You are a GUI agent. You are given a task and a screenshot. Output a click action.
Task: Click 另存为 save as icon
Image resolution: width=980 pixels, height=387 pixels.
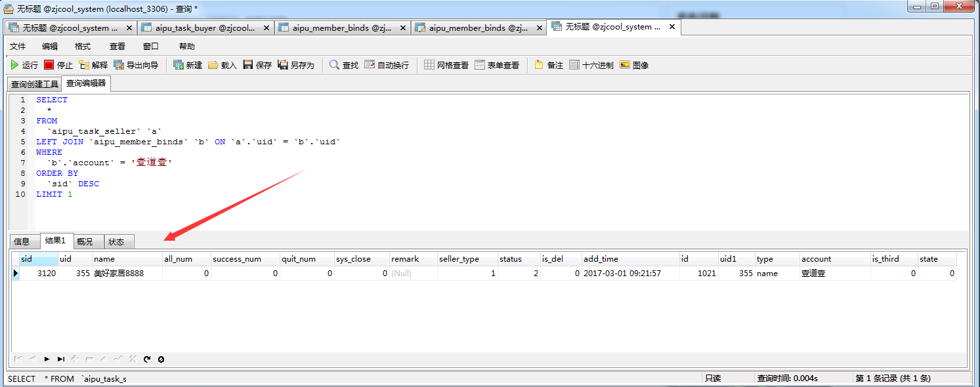pos(295,65)
